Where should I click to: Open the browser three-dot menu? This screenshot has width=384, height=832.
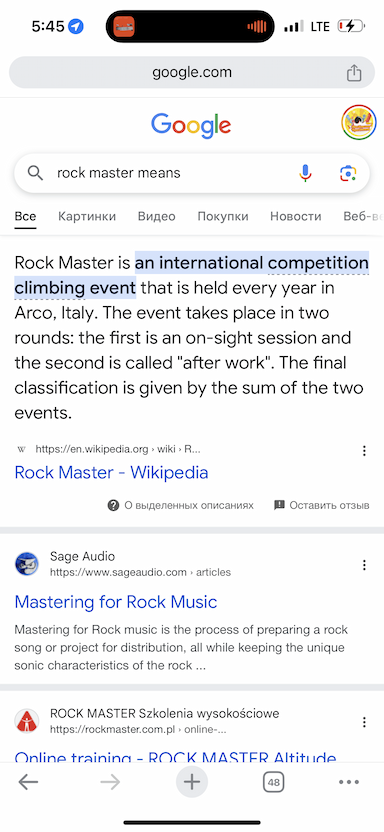coord(348,782)
